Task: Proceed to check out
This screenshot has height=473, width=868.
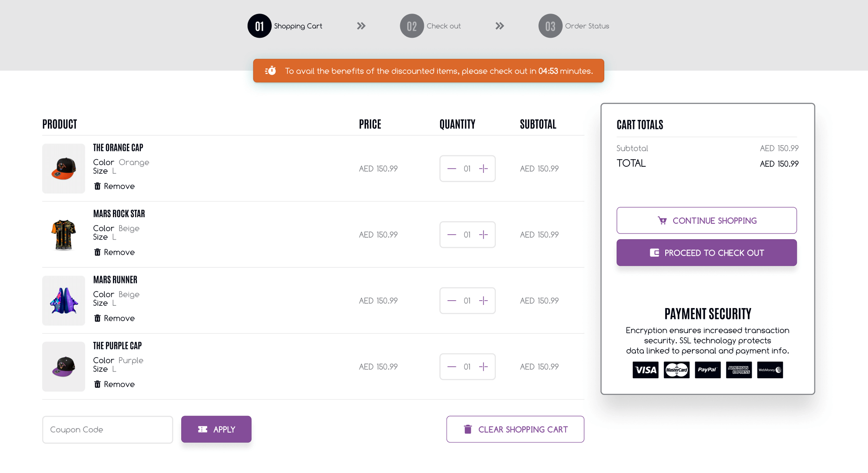Action: tap(707, 253)
